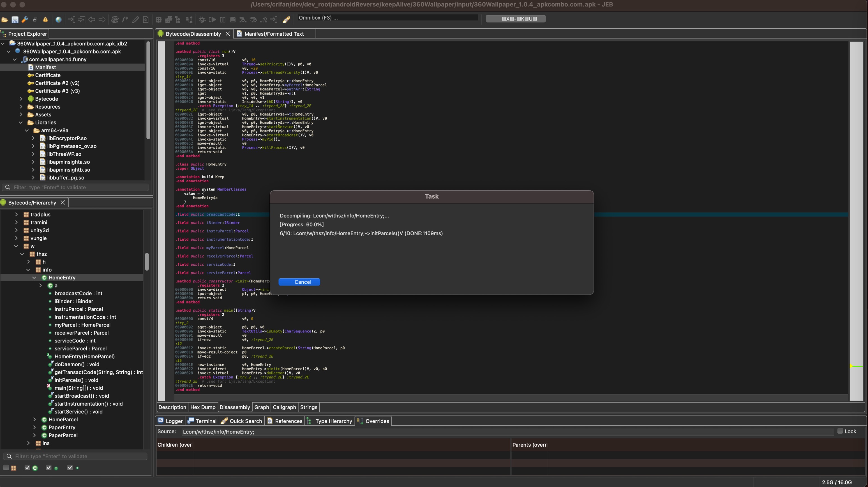Select Certificate #2 (v2) entry
Image resolution: width=868 pixels, height=487 pixels.
57,83
